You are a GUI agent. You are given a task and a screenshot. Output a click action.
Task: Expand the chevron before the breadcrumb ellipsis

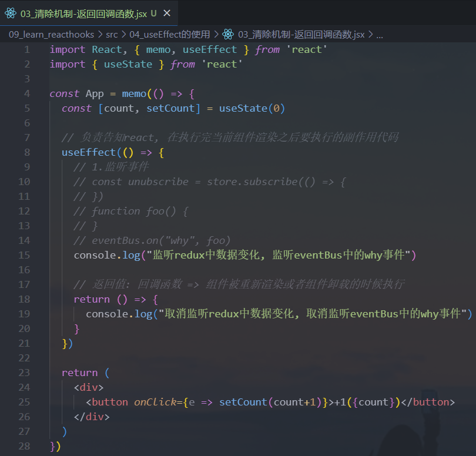pos(371,35)
